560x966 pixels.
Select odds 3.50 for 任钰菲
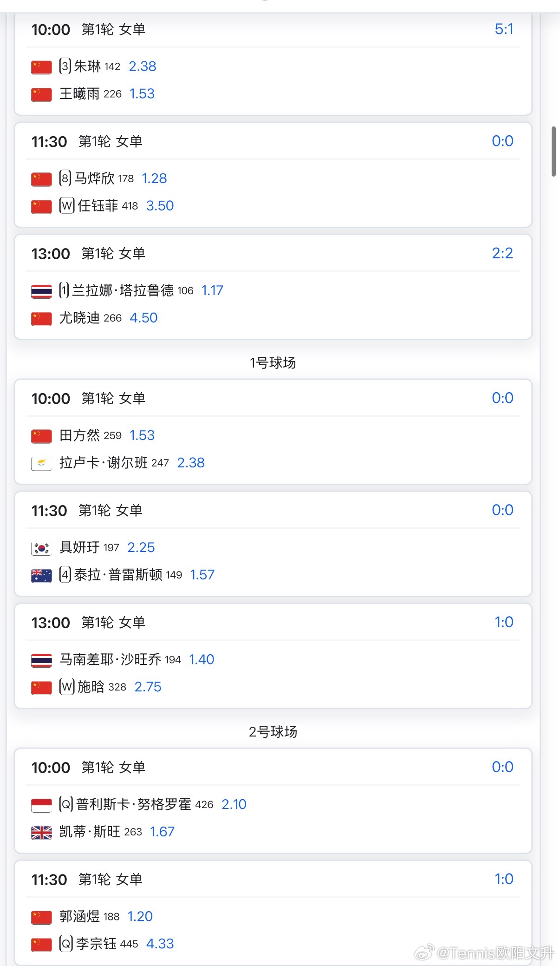point(160,206)
